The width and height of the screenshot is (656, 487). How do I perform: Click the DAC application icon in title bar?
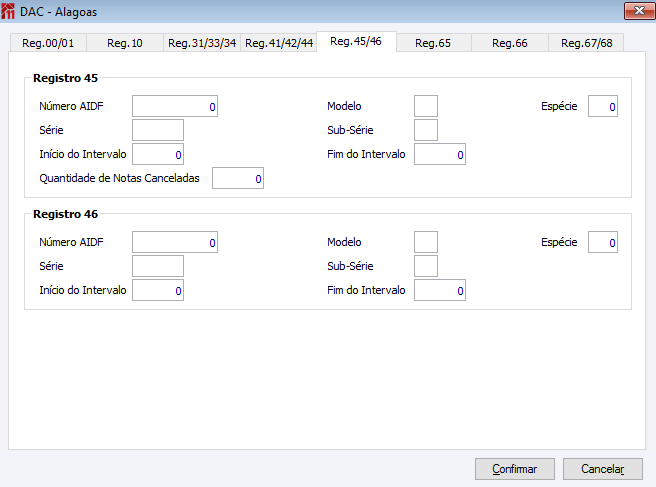click(9, 10)
